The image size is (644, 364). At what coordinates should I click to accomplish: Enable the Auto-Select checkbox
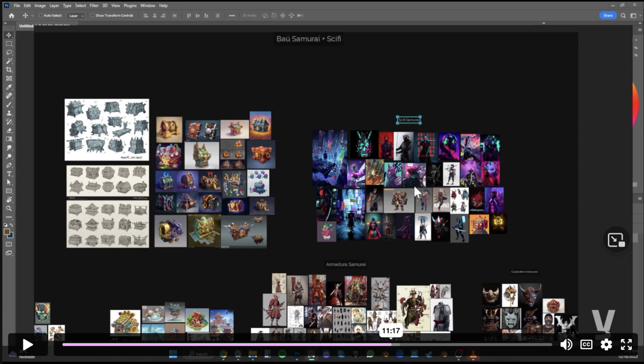(x=41, y=15)
